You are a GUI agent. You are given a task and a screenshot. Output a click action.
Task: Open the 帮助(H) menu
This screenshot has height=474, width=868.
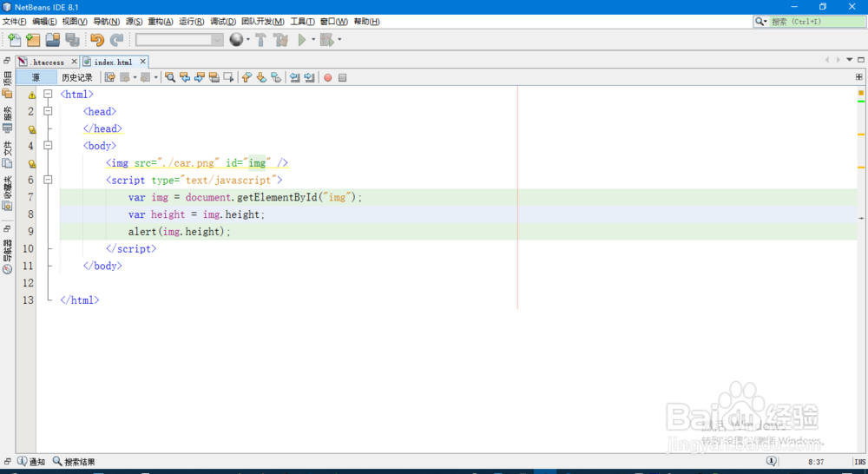tap(366, 22)
